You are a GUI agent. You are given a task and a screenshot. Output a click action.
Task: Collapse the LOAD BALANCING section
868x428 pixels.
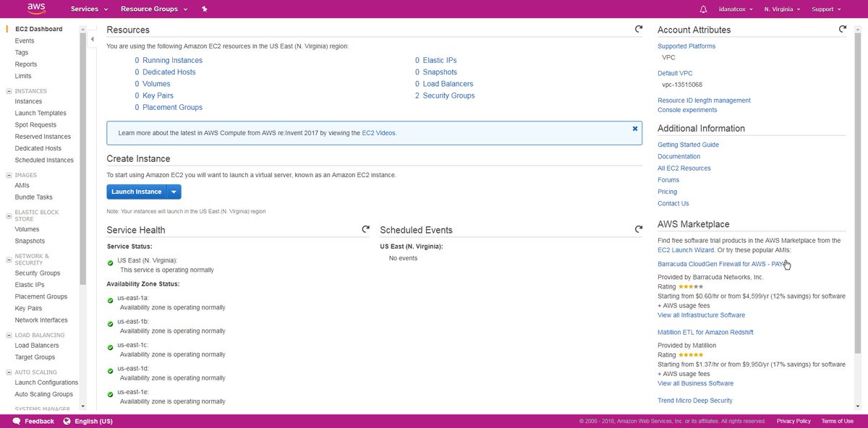pos(9,335)
